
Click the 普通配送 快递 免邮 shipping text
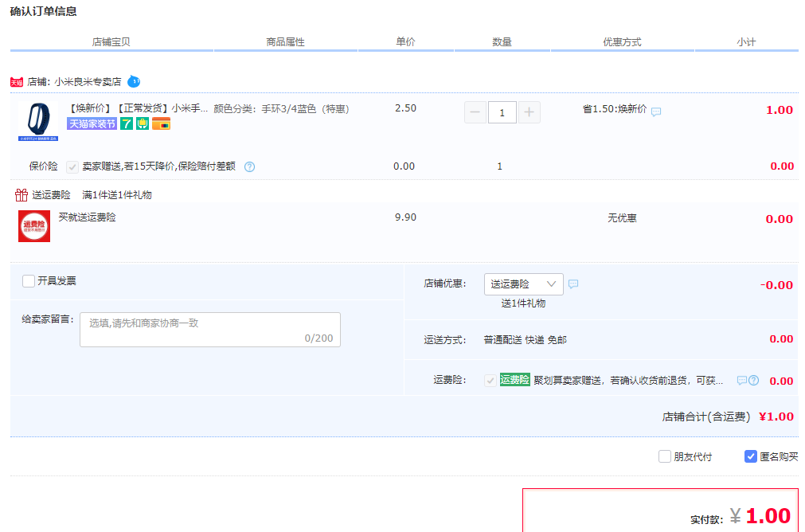(x=526, y=340)
